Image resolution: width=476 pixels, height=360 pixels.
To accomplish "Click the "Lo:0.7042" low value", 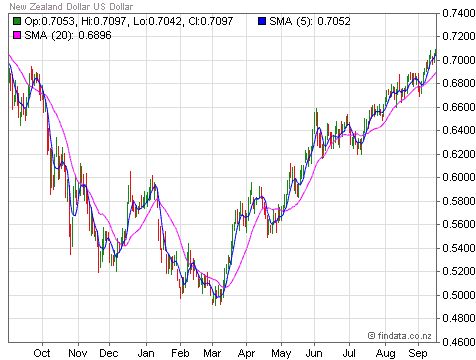I will (158, 22).
